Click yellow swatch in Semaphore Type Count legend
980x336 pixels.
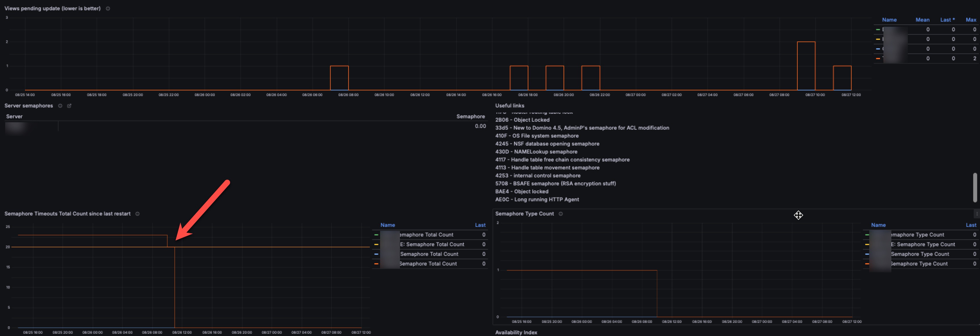(x=867, y=244)
